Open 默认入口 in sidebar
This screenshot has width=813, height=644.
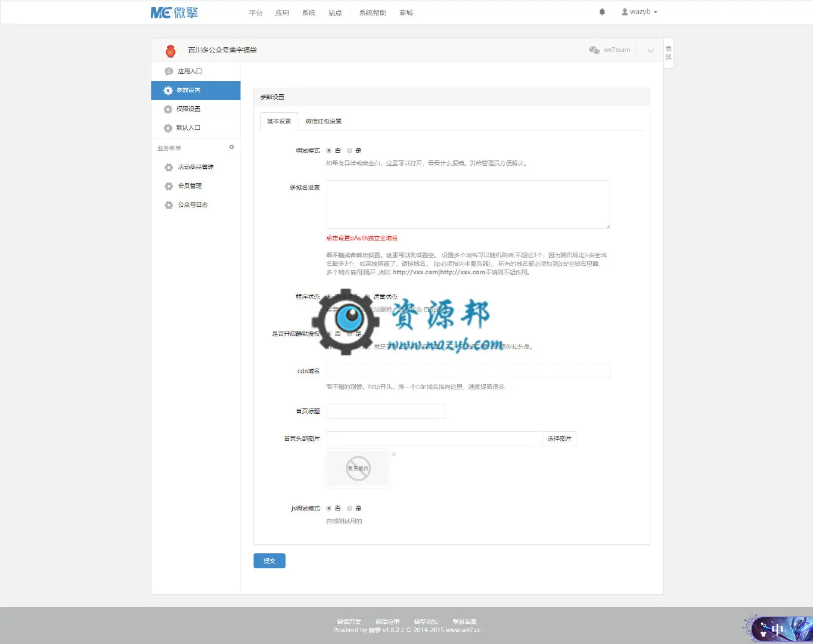point(196,128)
